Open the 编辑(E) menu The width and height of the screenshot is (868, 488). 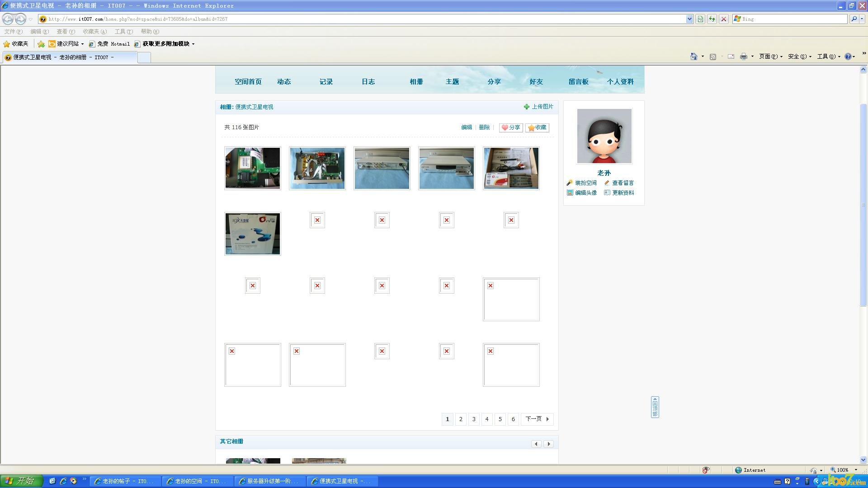(39, 32)
